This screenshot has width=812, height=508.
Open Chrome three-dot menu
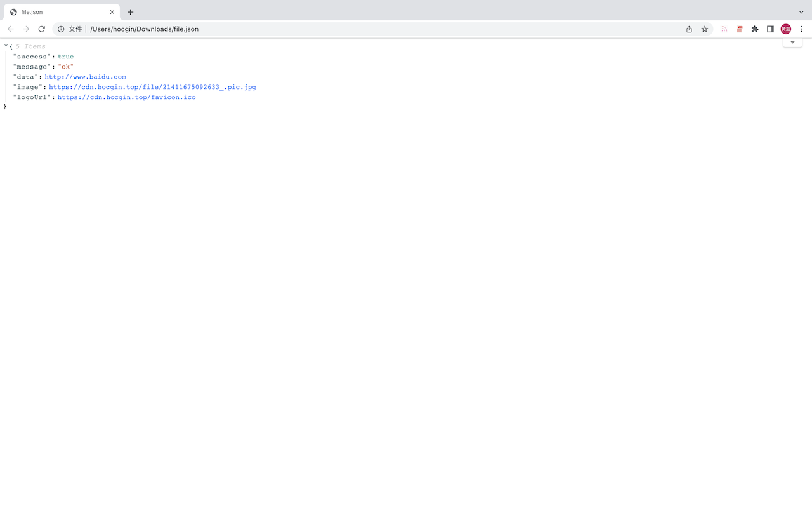(x=801, y=29)
